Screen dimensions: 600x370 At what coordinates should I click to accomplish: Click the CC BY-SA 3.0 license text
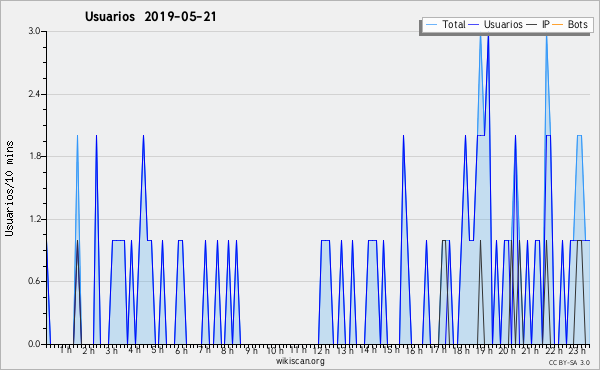click(569, 362)
